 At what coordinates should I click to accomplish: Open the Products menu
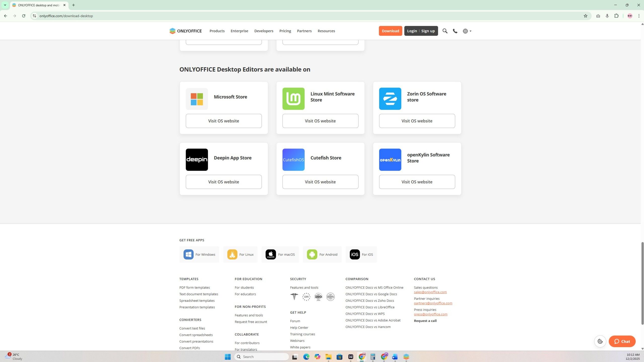click(x=217, y=31)
